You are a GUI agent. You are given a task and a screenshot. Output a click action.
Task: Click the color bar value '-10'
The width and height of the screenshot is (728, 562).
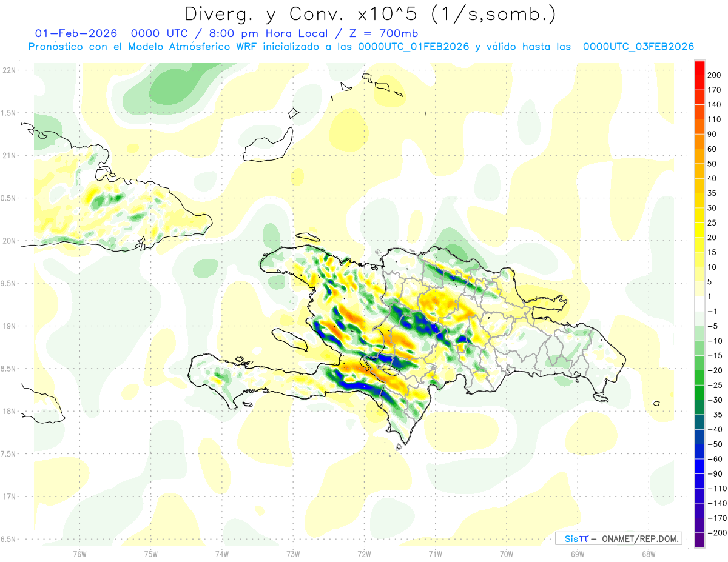(x=716, y=341)
